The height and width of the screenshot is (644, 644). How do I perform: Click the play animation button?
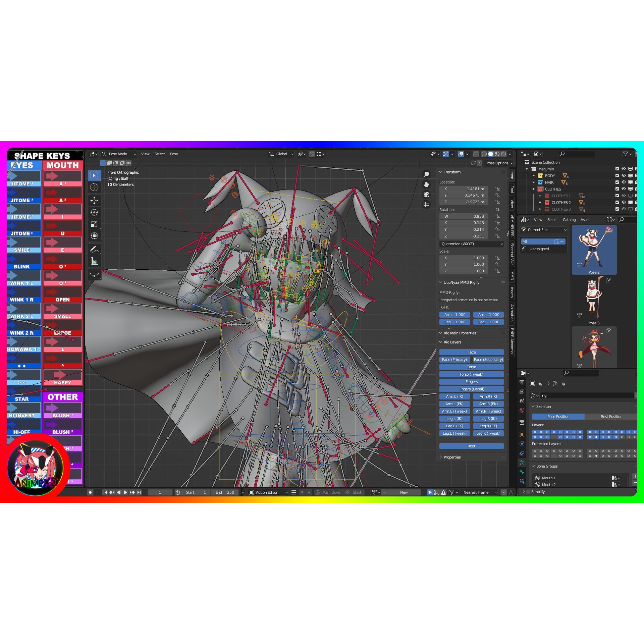[x=125, y=492]
